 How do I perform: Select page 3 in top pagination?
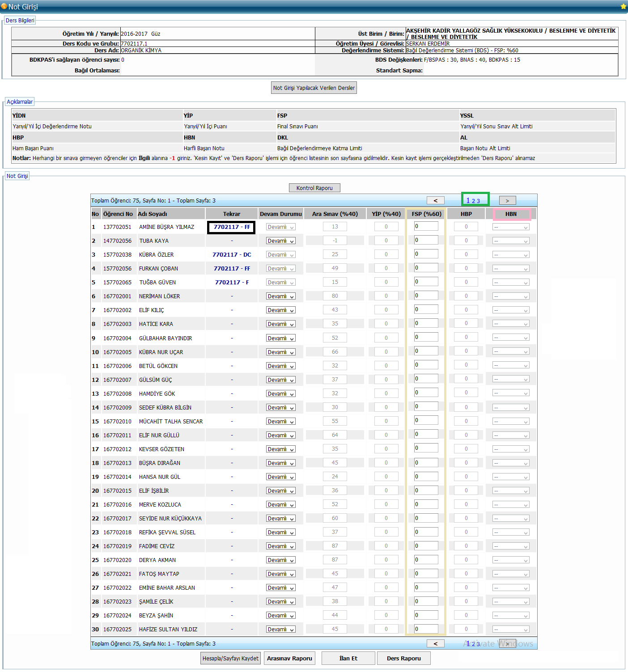click(478, 201)
